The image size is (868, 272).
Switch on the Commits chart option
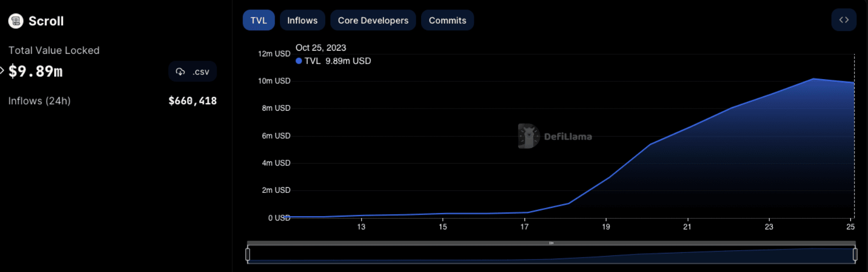pyautogui.click(x=447, y=21)
